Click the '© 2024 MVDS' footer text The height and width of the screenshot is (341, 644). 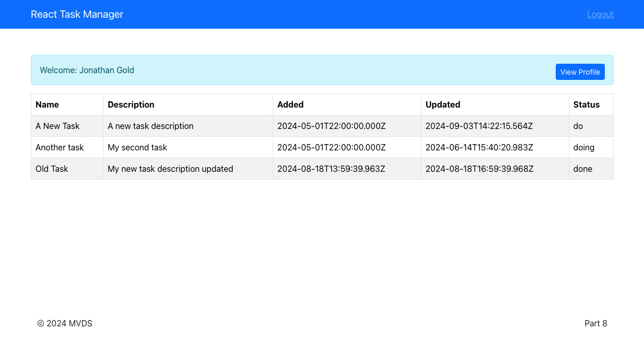click(65, 323)
